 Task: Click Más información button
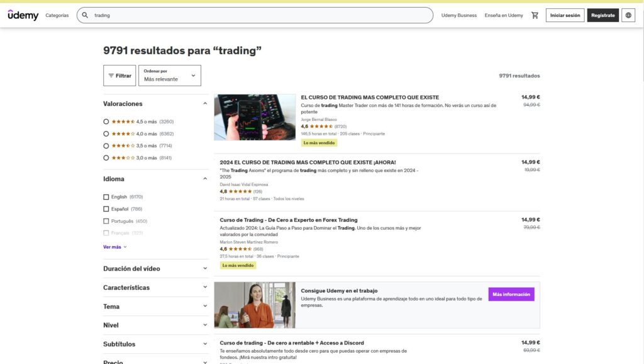(x=511, y=294)
